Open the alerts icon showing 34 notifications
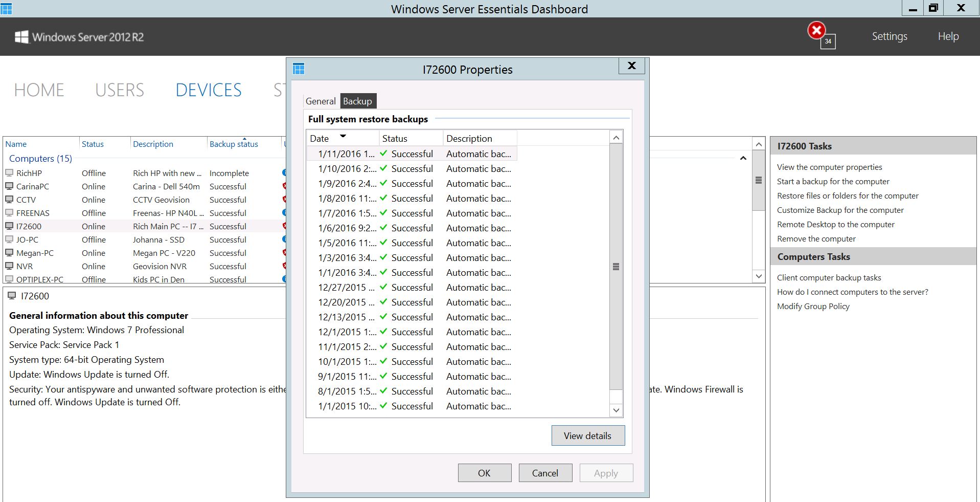 click(x=821, y=35)
